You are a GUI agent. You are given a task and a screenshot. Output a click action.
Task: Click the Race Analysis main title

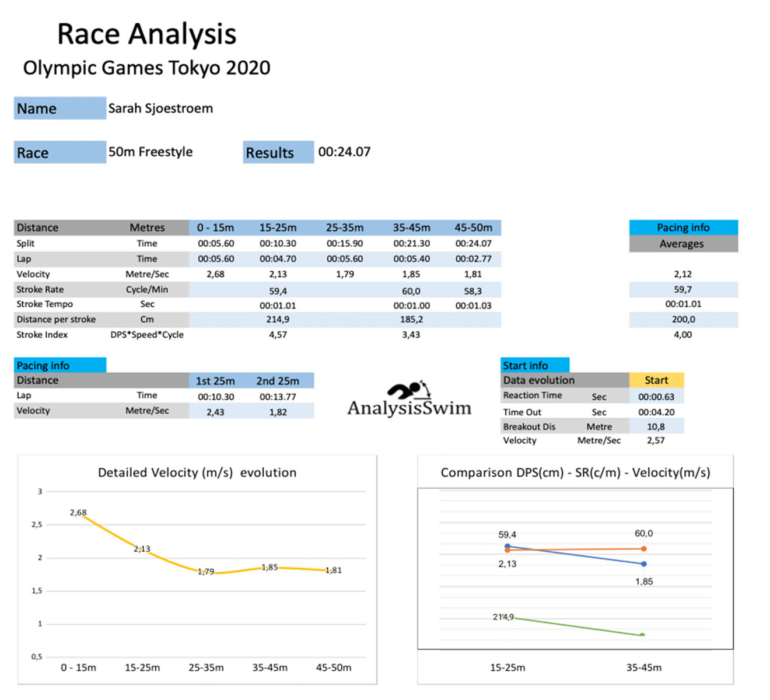point(146,34)
